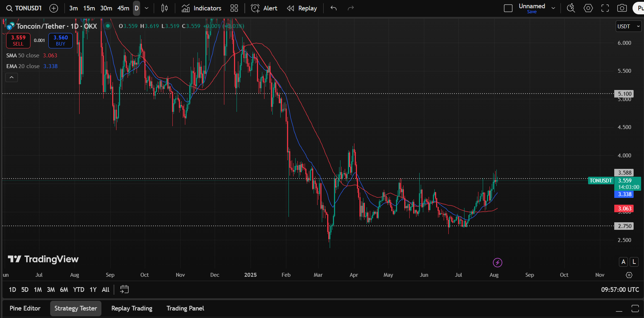Select the D daily timeframe
The height and width of the screenshot is (318, 644).
pos(137,8)
